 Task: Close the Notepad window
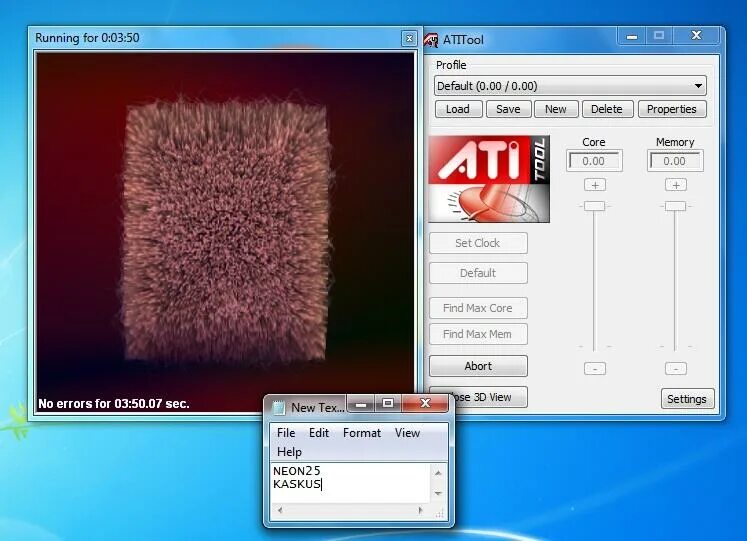425,404
